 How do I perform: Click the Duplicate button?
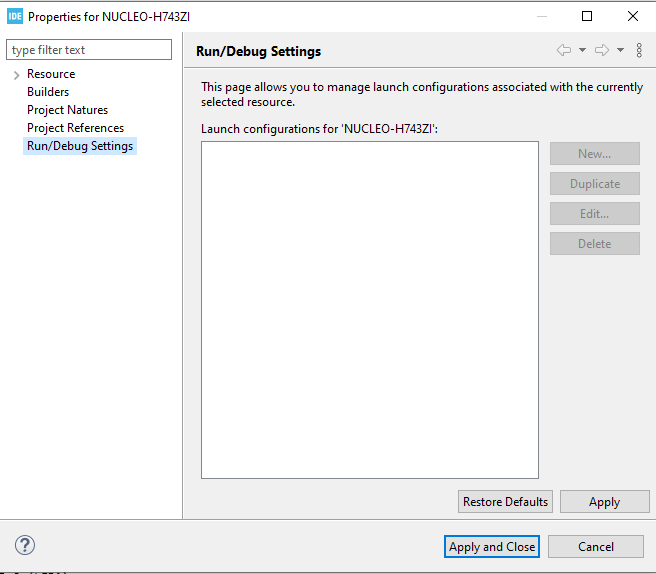(x=594, y=184)
